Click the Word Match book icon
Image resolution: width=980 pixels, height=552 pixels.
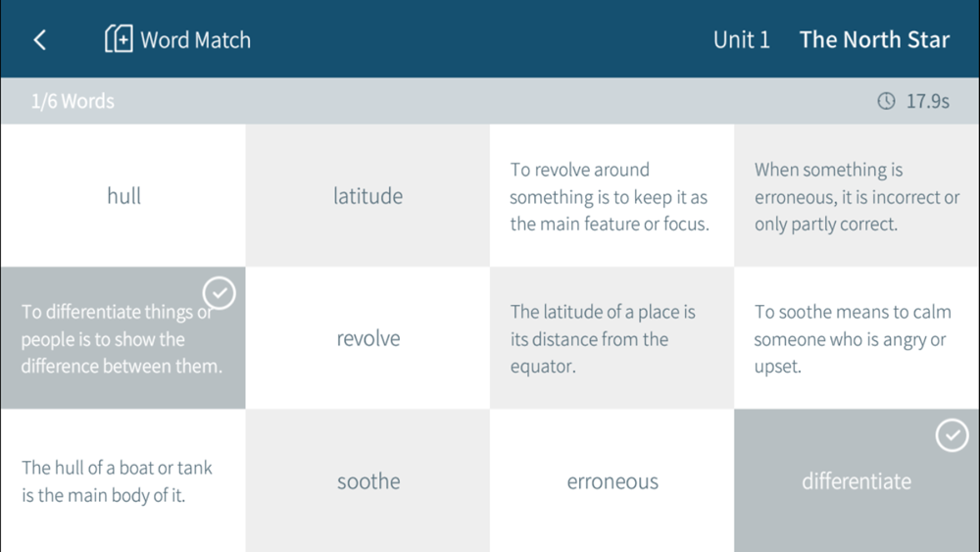click(119, 39)
